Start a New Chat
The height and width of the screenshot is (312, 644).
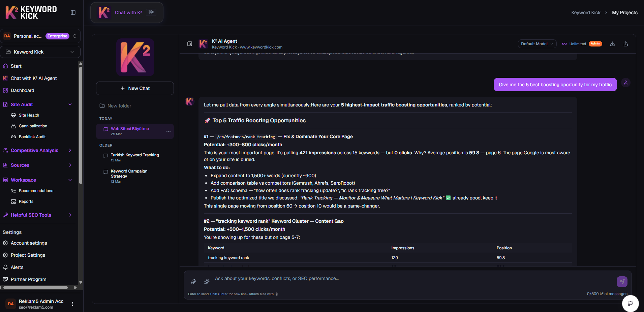pos(135,88)
